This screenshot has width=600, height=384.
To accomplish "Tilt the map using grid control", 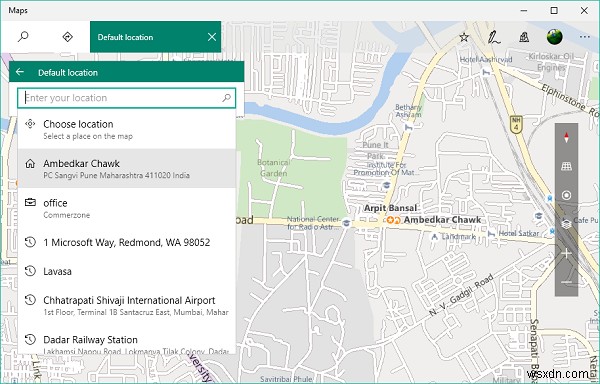I will click(566, 166).
